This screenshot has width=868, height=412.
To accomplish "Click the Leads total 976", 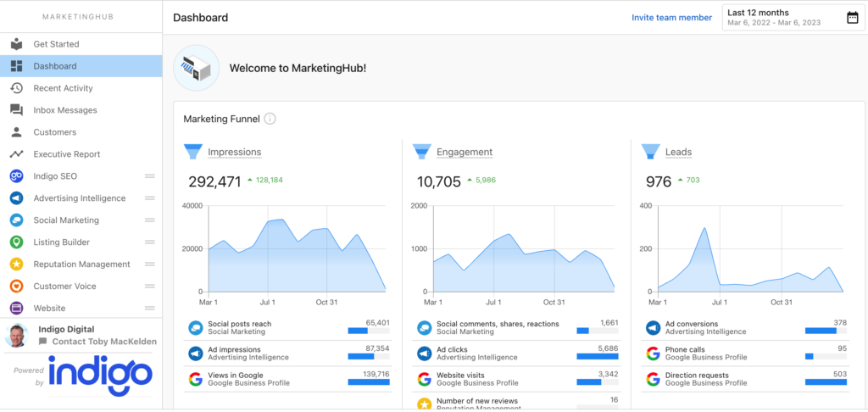I will 659,181.
